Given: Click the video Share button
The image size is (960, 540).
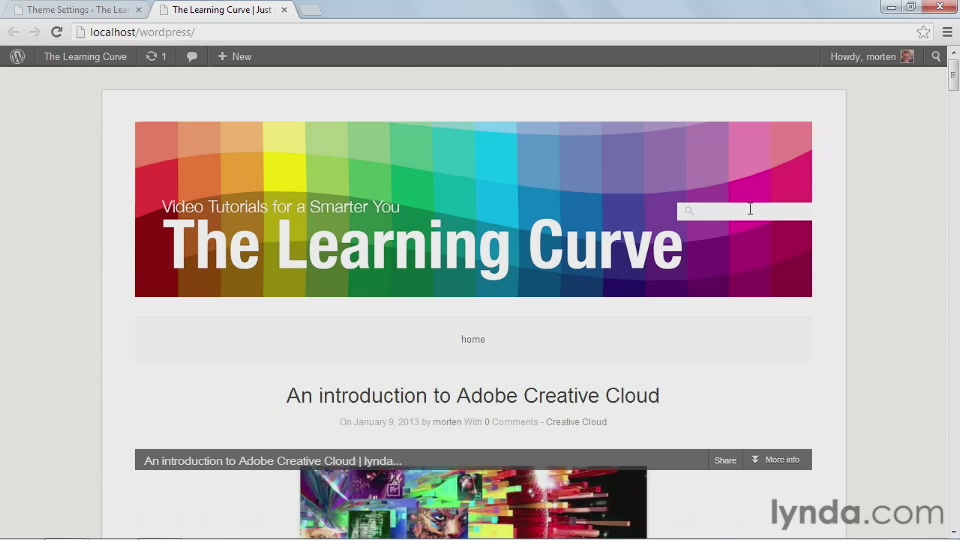Looking at the screenshot, I should 726,460.
